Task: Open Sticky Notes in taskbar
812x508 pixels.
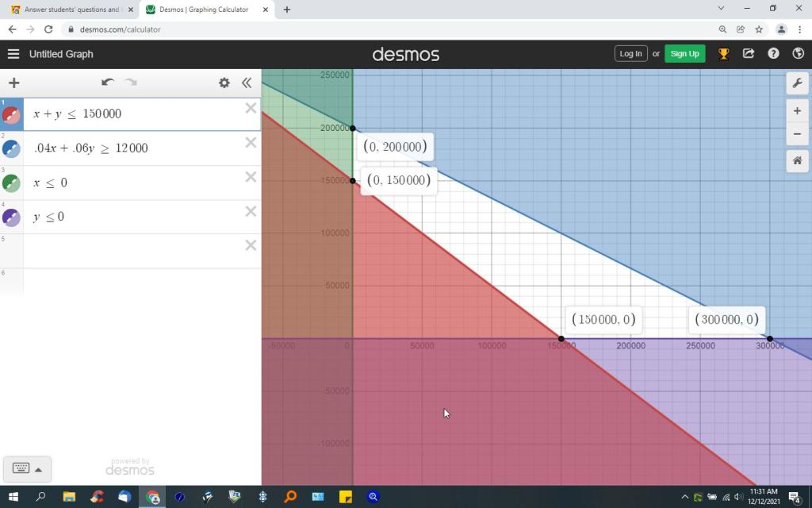Action: 346,497
